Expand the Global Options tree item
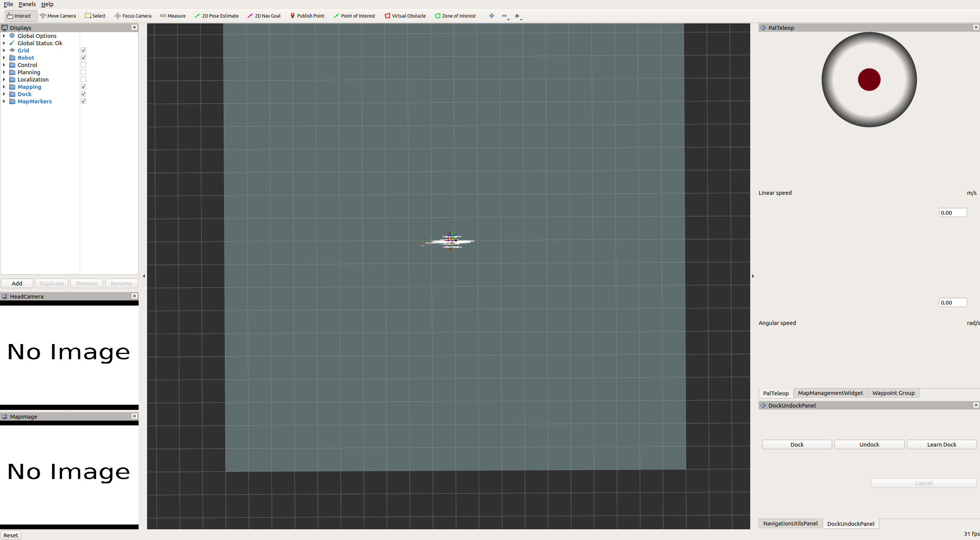The width and height of the screenshot is (980, 540). click(4, 36)
